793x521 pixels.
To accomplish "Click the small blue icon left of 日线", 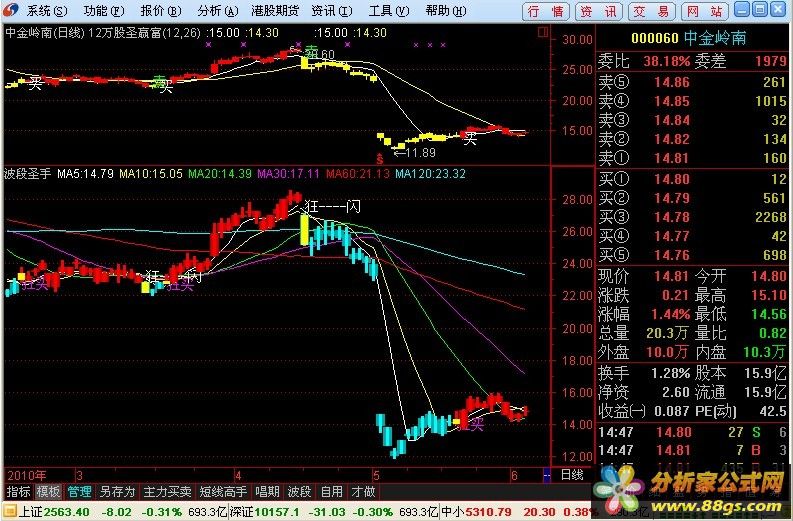I will click(x=546, y=475).
